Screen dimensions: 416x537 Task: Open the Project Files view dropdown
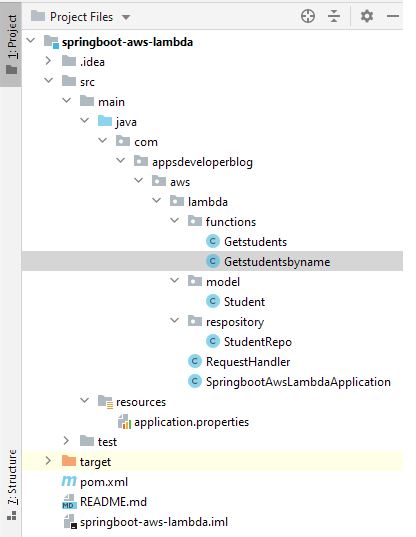coord(126,17)
